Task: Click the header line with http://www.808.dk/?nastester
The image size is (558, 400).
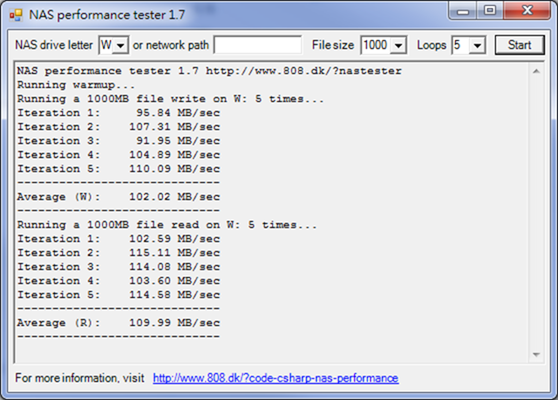Action: pos(209,71)
